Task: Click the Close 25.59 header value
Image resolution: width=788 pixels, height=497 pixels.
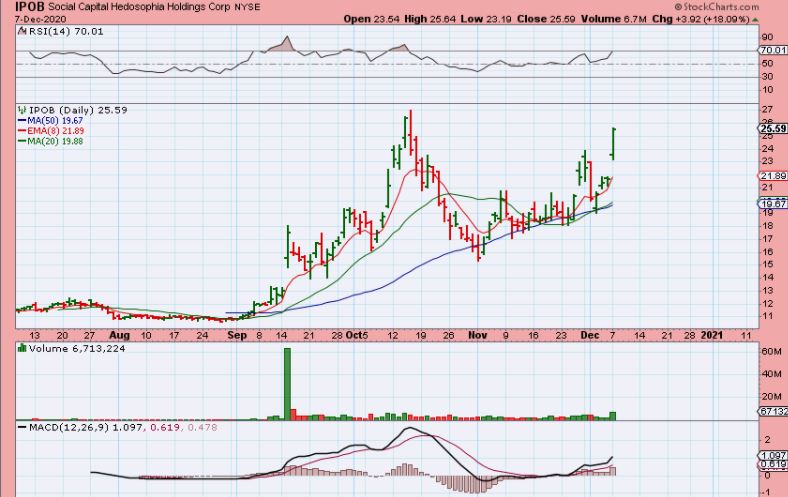Action: point(546,19)
